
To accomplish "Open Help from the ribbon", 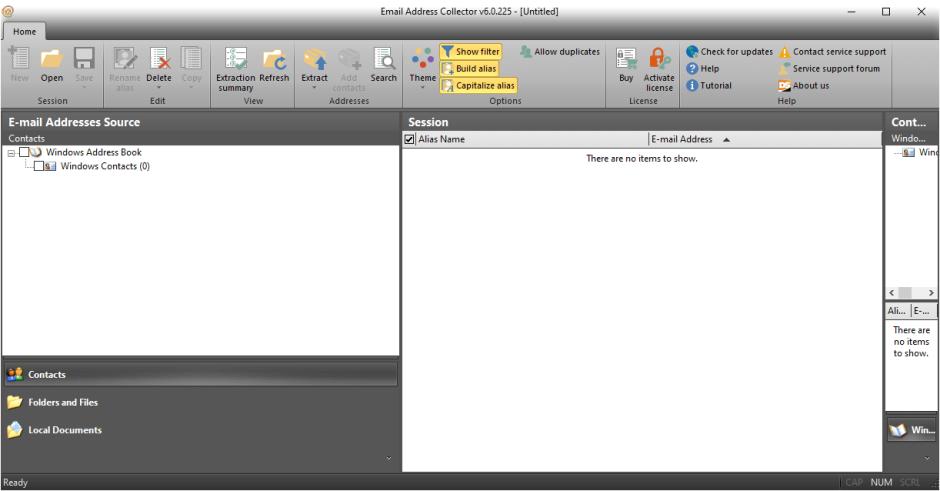I will 703,68.
